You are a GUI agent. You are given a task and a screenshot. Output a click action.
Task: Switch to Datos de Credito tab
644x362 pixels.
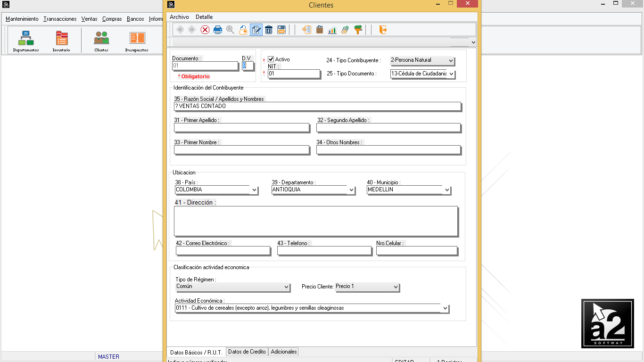(247, 352)
